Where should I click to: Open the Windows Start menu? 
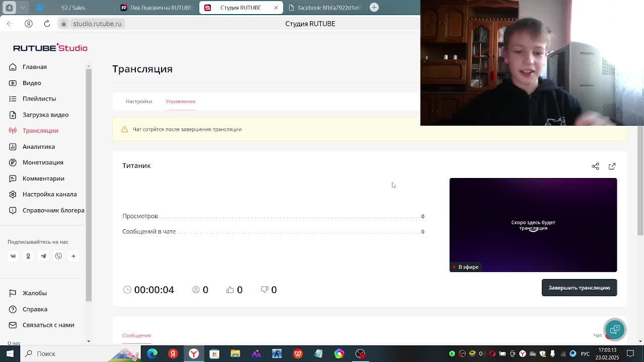coord(10,353)
